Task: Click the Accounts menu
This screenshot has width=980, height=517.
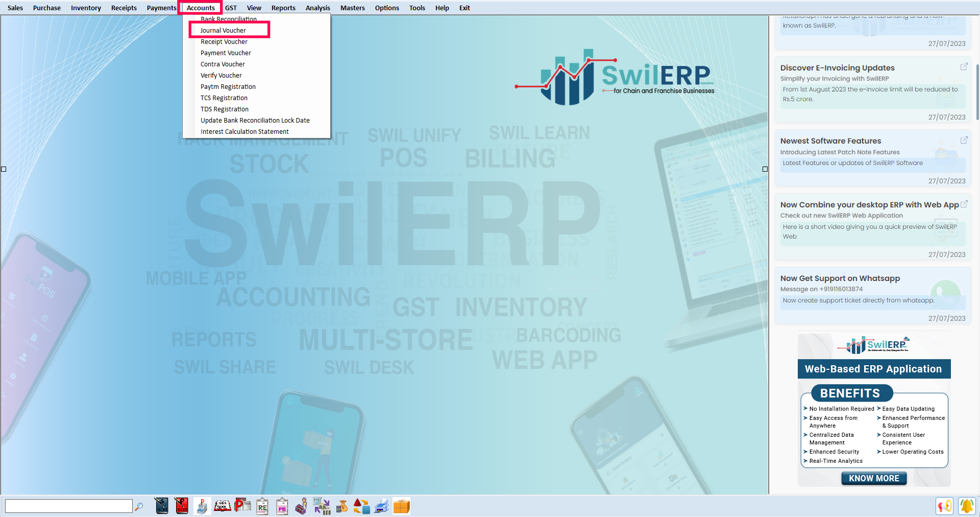Action: tap(201, 8)
